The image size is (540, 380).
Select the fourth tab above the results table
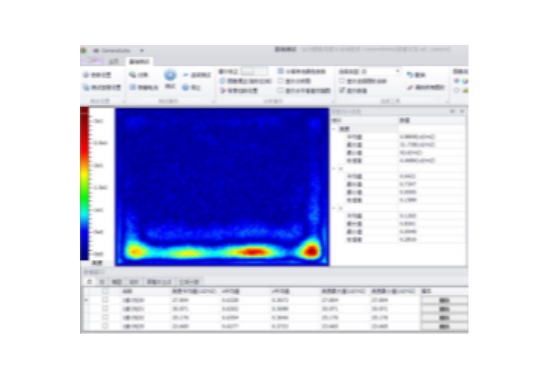click(x=134, y=282)
